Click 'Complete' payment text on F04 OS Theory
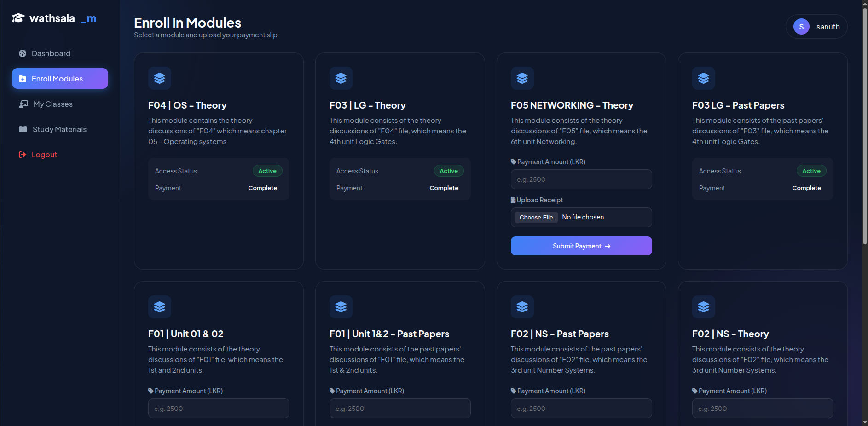This screenshot has width=868, height=426. pyautogui.click(x=263, y=188)
